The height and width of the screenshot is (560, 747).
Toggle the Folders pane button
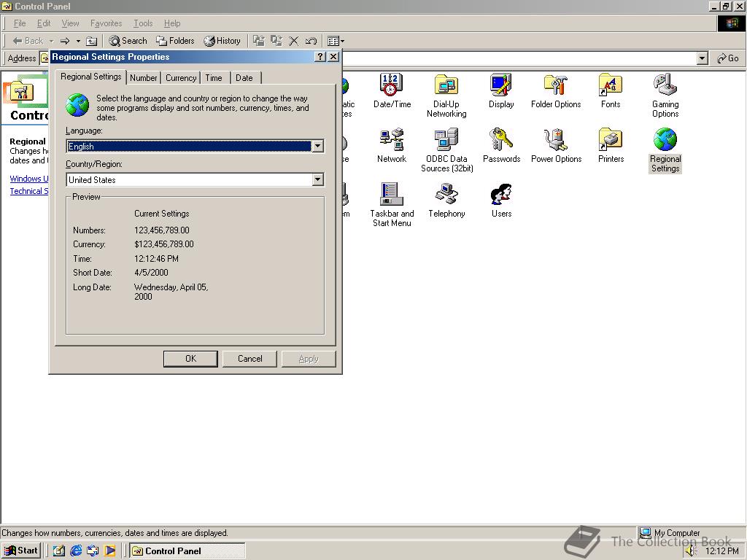(175, 41)
